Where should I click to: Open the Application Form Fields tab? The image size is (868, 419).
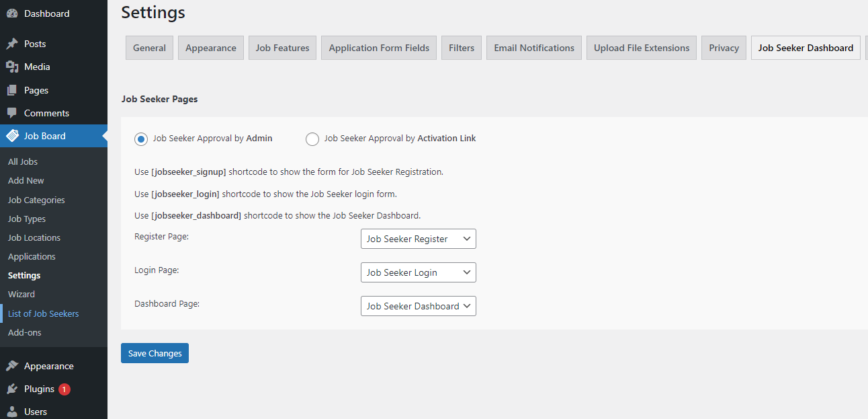(x=378, y=47)
